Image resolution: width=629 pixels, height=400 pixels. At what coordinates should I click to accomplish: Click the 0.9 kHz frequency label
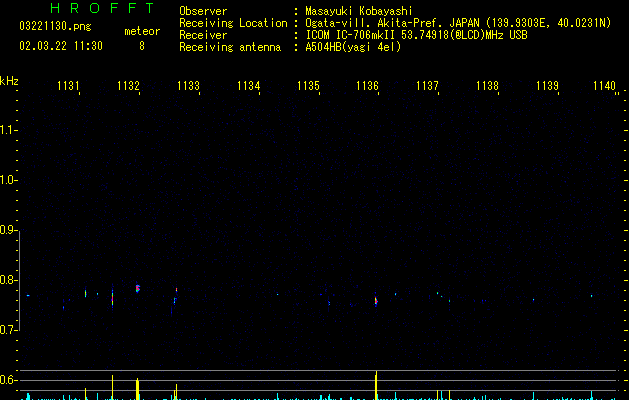[8, 230]
